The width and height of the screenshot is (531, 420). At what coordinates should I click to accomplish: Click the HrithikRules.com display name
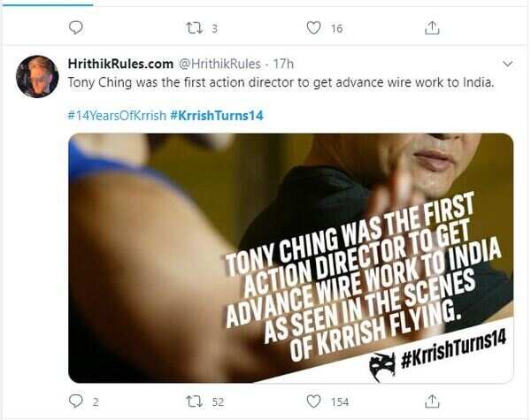click(120, 64)
